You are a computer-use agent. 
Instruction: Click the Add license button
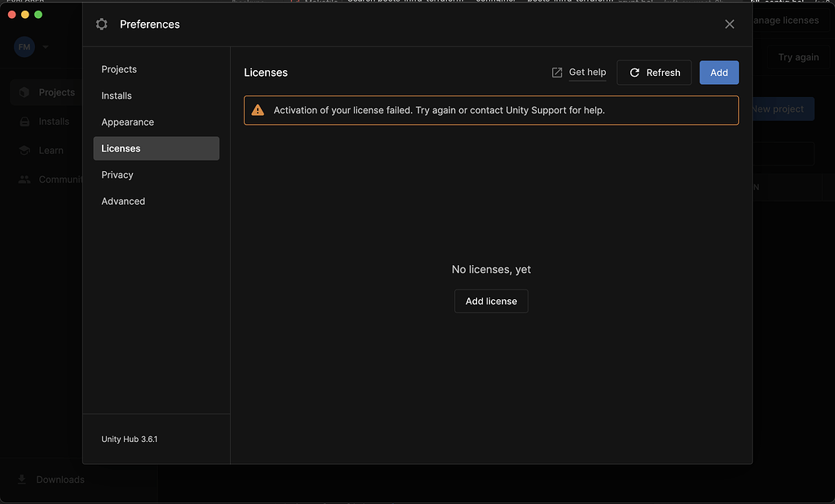[491, 301]
